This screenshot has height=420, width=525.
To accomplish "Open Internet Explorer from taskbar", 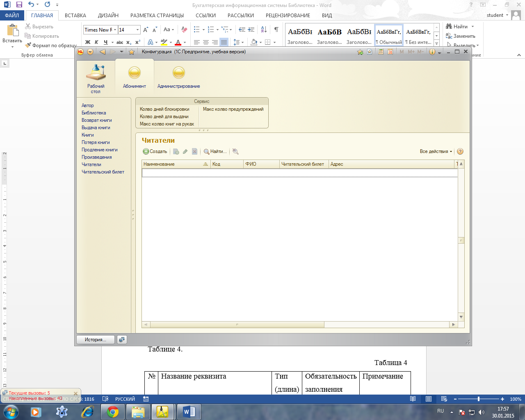I will pos(87,412).
